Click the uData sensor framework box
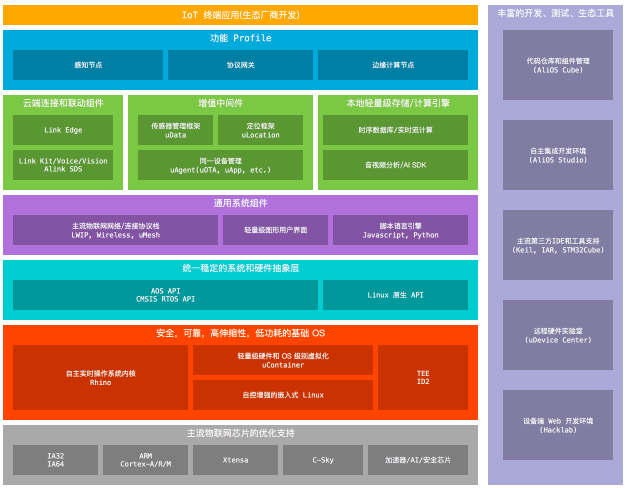 [x=175, y=130]
